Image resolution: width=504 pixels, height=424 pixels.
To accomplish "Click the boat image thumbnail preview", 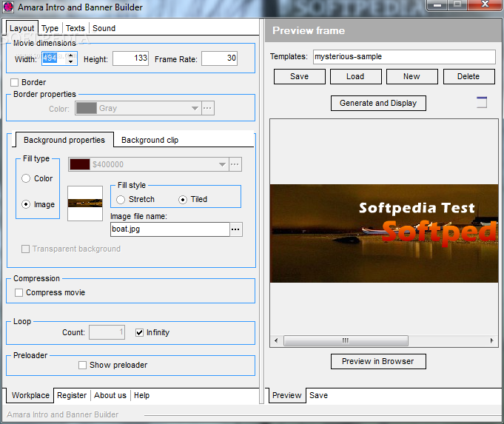I will click(x=85, y=203).
